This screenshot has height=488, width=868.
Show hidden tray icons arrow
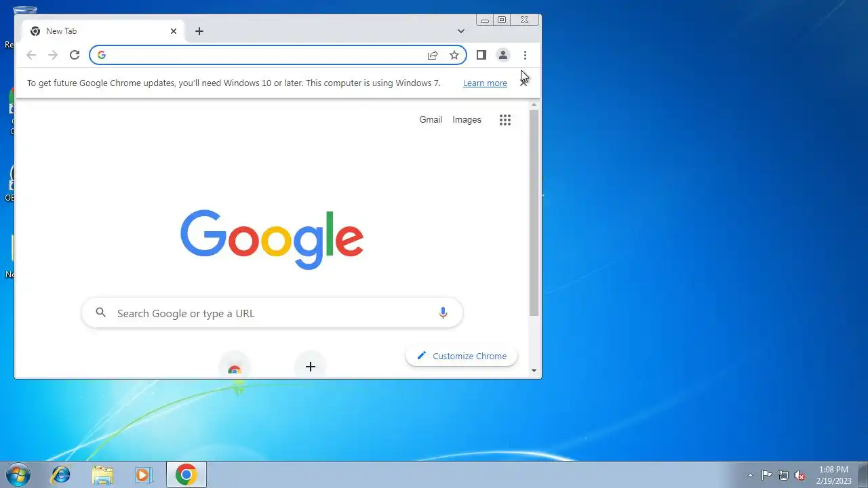click(750, 475)
